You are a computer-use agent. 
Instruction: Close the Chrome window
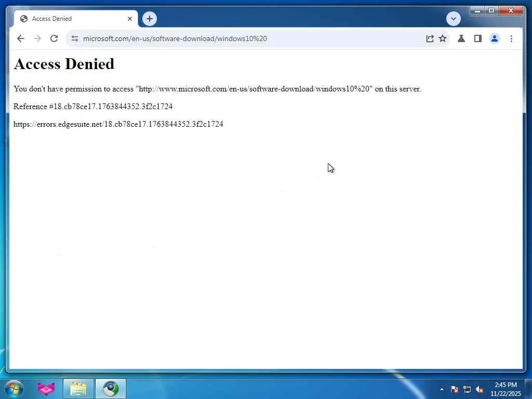[511, 11]
